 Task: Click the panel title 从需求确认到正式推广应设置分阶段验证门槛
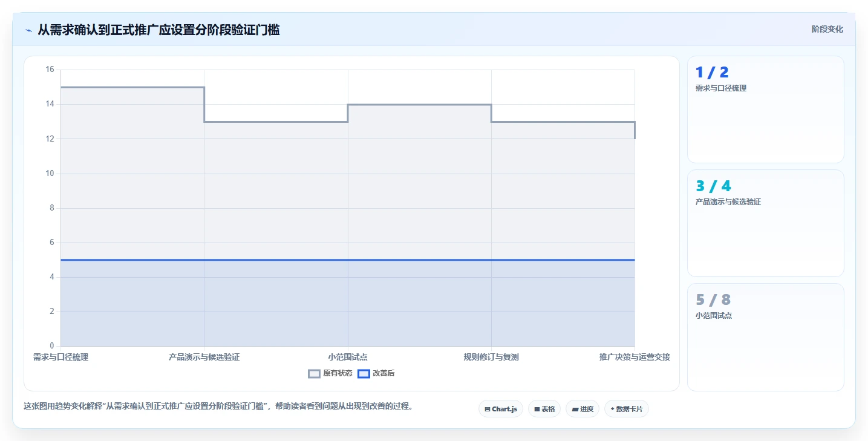point(158,30)
